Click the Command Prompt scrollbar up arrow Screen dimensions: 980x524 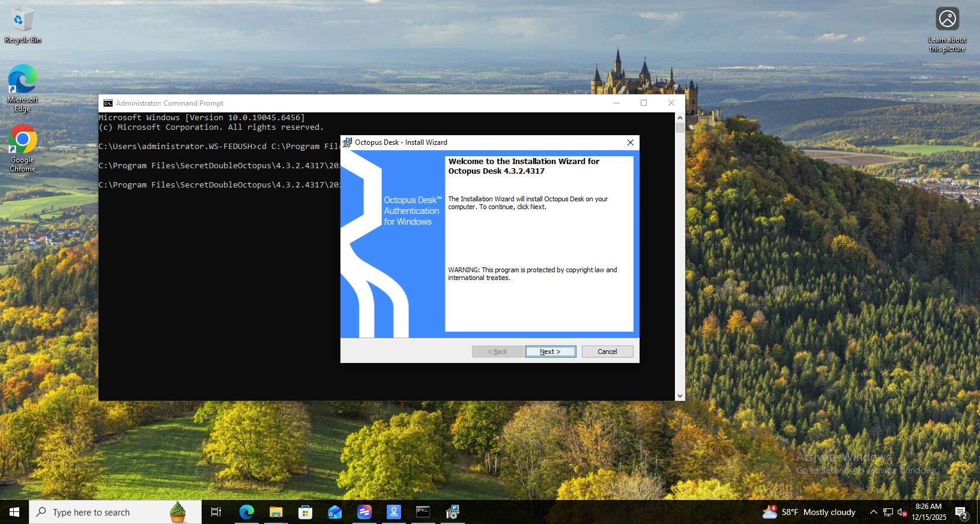[x=680, y=117]
